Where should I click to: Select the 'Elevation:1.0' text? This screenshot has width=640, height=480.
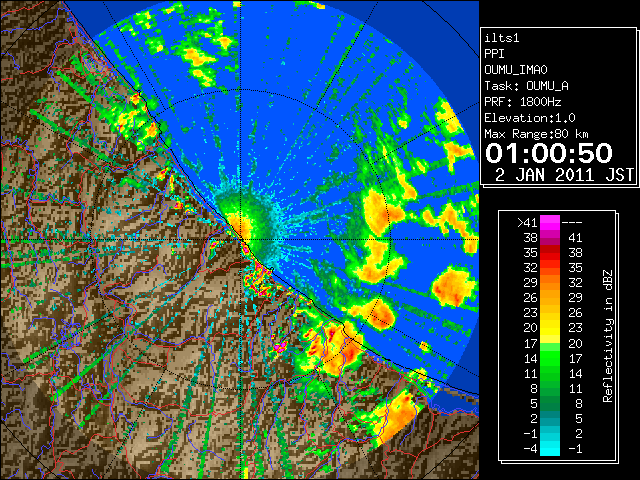(x=530, y=118)
